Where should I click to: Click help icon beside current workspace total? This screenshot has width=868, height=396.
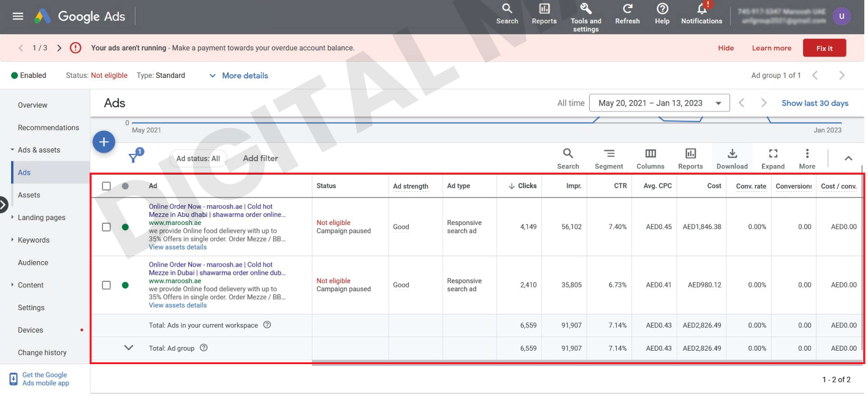coord(267,325)
